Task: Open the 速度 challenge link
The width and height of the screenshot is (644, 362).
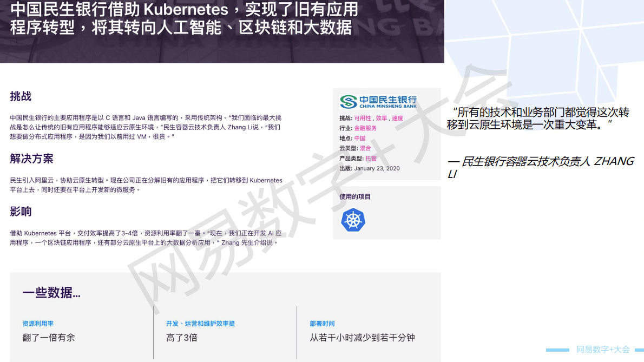Action: (x=397, y=118)
